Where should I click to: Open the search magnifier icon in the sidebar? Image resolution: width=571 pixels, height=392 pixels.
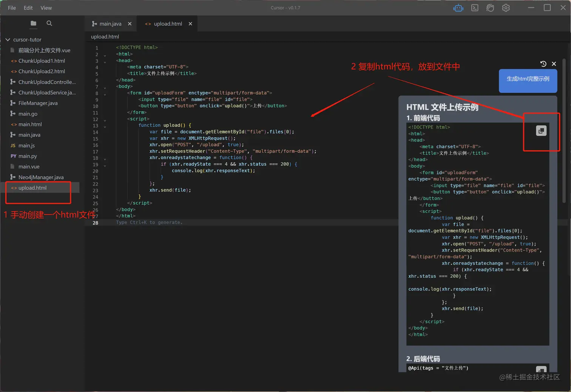click(49, 23)
